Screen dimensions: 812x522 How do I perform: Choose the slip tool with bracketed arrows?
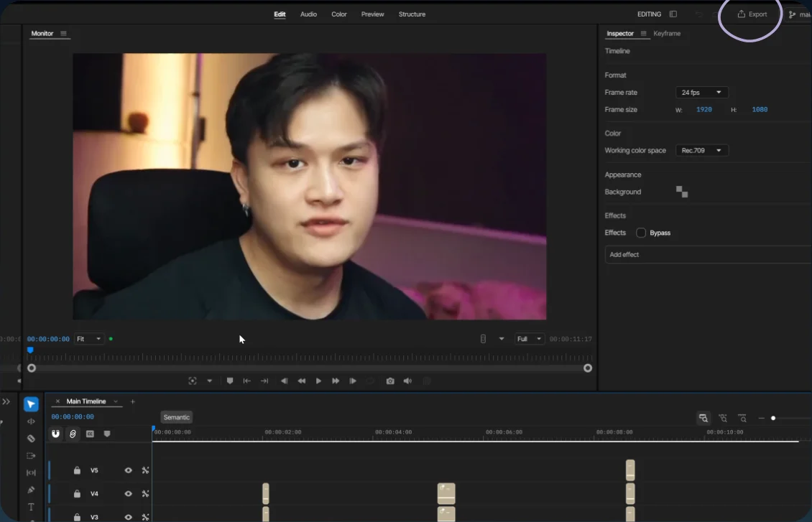point(31,473)
